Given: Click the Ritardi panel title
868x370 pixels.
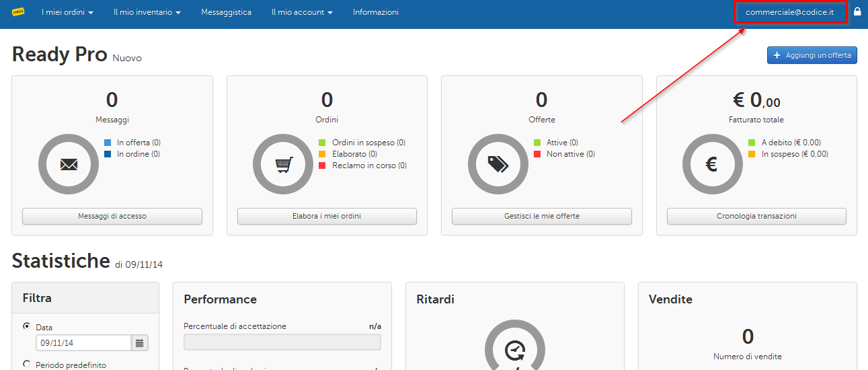Looking at the screenshot, I should [x=436, y=299].
